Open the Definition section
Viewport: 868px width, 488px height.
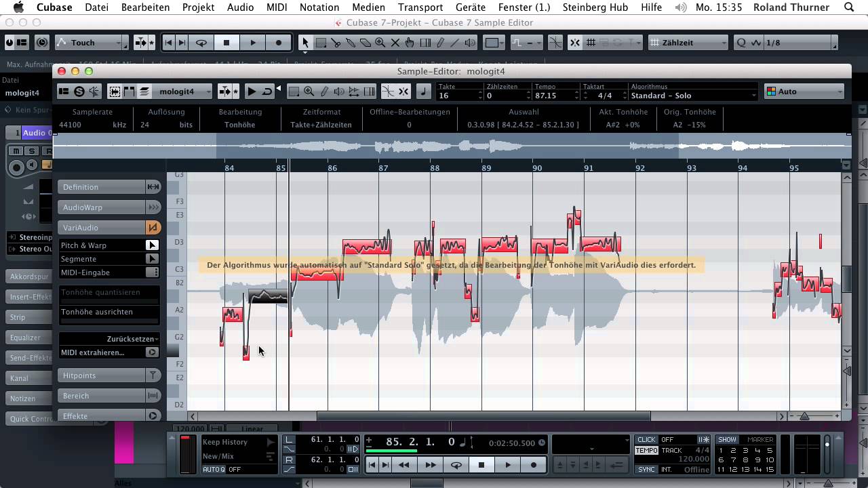tap(102, 187)
